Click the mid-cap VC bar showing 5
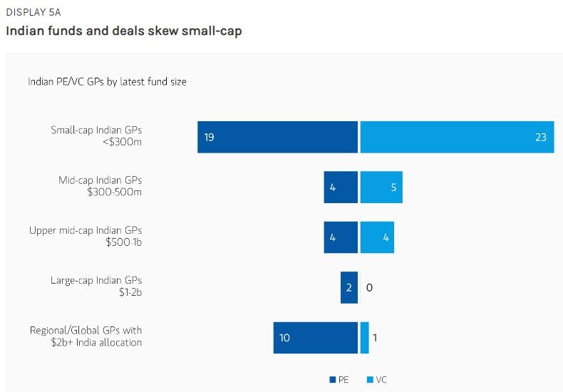The width and height of the screenshot is (563, 392). 381,187
